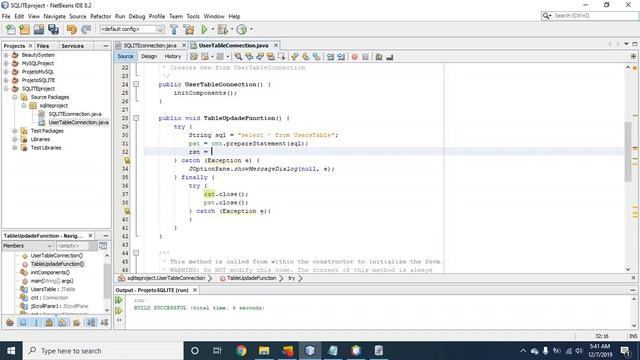Toggle Show Non-Public Members filter in Navigator
Viewport: 640px width, 360px height.
click(49, 322)
